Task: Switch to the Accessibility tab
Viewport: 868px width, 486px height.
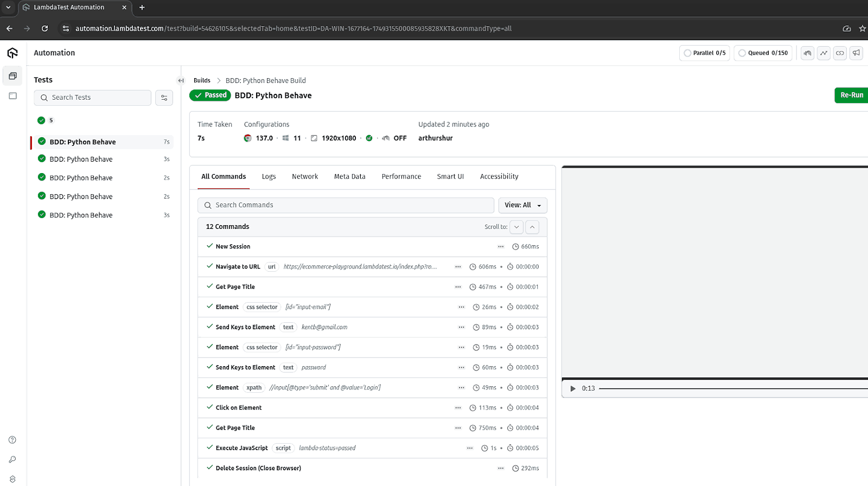Action: coord(499,176)
